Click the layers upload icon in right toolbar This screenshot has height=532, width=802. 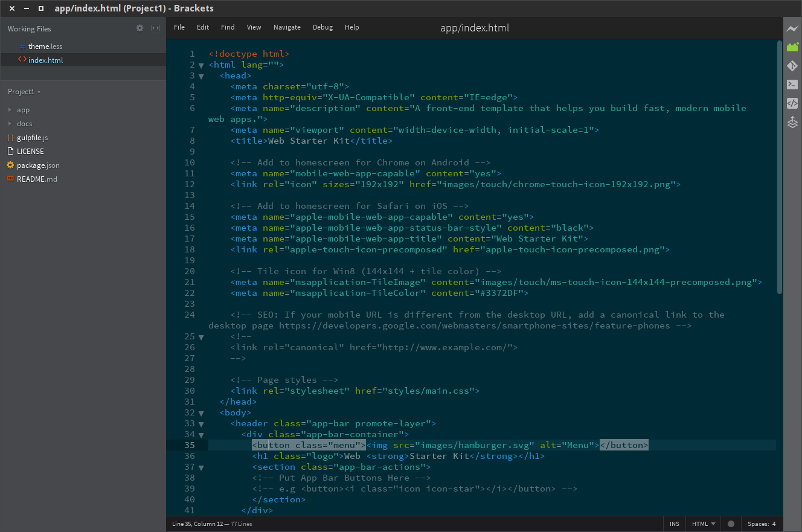tap(792, 123)
